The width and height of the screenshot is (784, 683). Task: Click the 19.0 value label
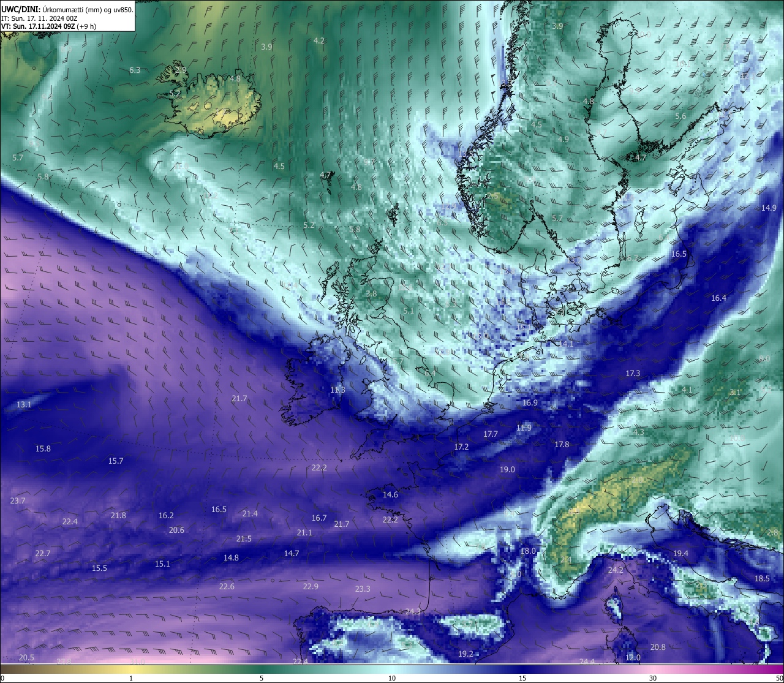507,470
